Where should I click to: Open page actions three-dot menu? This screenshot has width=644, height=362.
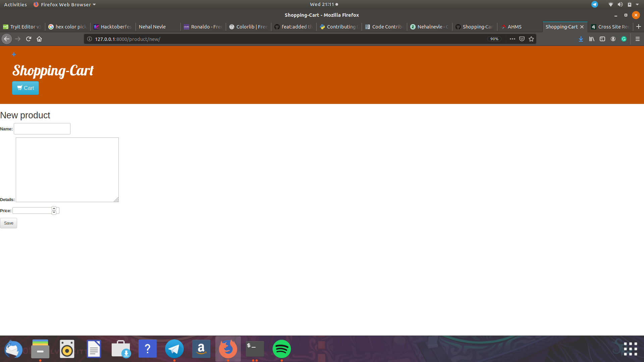pyautogui.click(x=512, y=39)
